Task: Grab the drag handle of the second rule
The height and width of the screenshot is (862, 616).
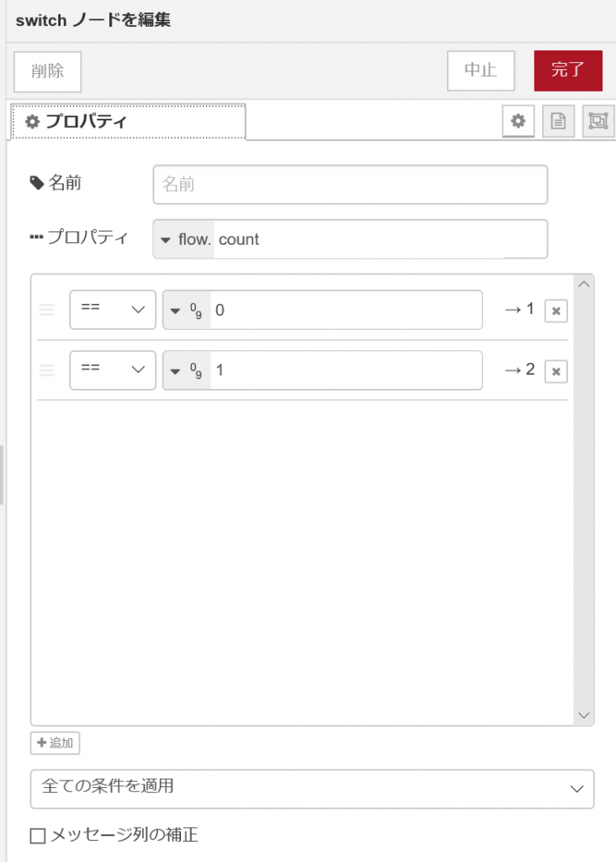Action: click(x=47, y=370)
